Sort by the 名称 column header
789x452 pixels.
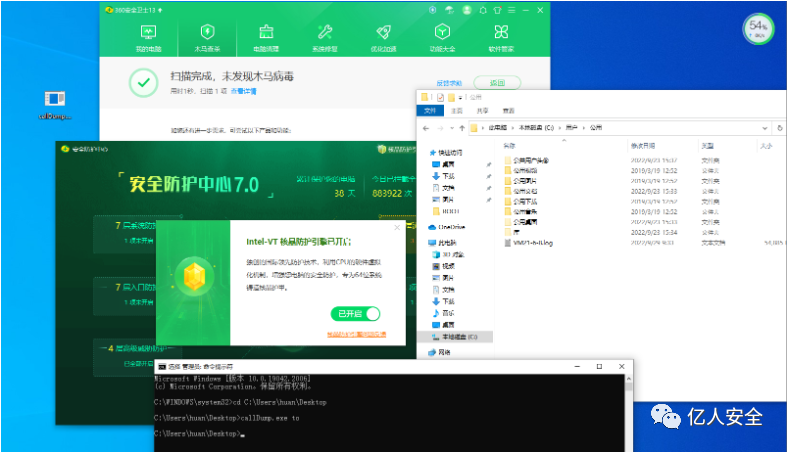click(510, 146)
